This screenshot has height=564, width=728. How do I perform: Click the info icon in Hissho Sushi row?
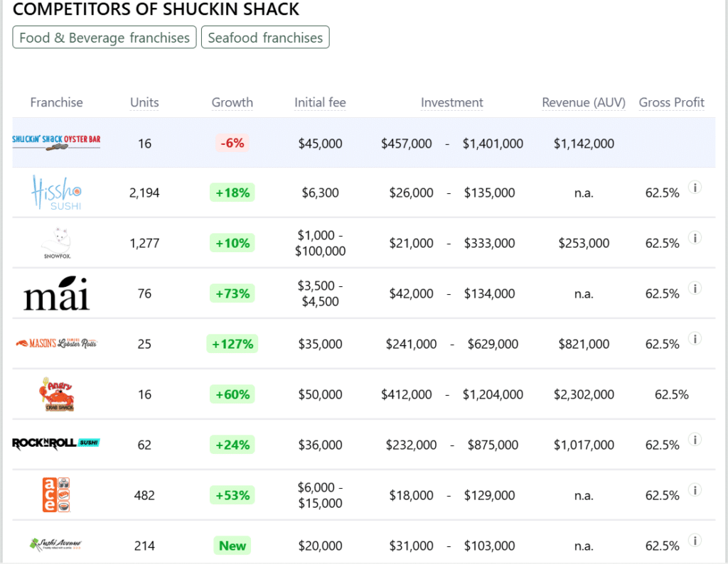695,188
